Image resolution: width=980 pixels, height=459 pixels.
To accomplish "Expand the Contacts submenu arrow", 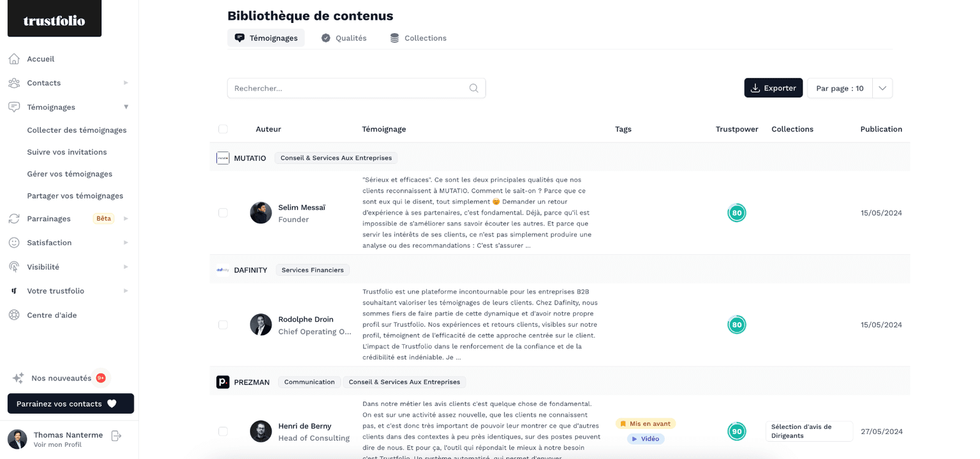I will click(x=126, y=83).
